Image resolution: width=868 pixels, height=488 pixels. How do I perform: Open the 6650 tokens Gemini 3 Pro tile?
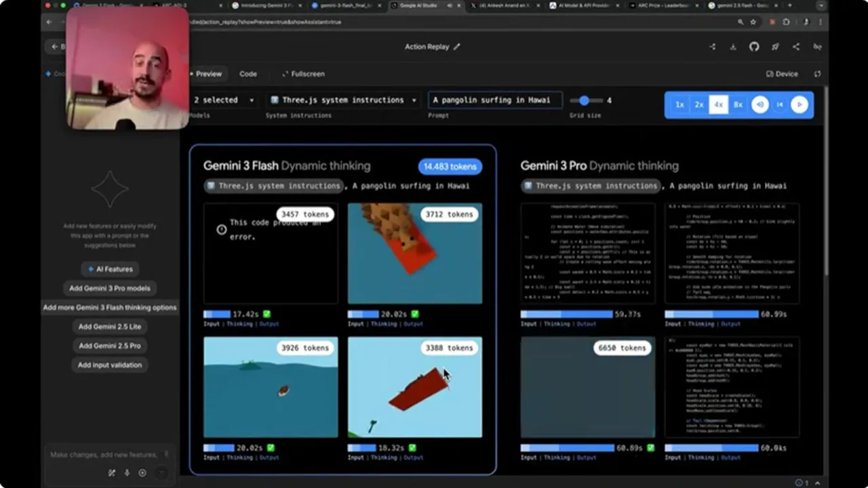tap(588, 387)
